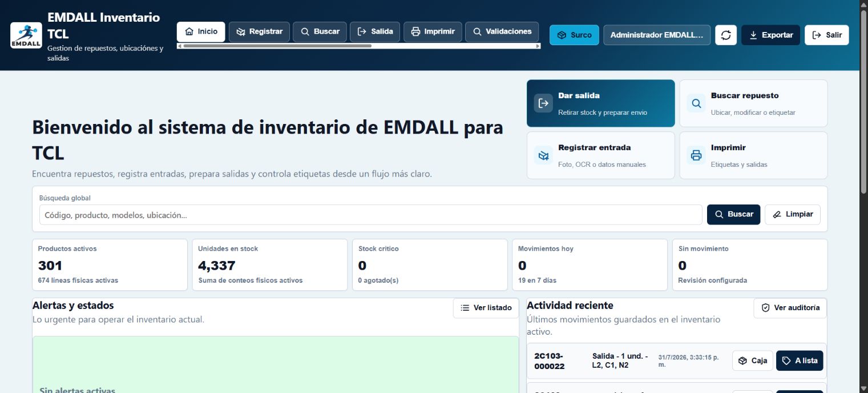Switch to the Buscar tab
The height and width of the screenshot is (393, 868).
pyautogui.click(x=320, y=32)
